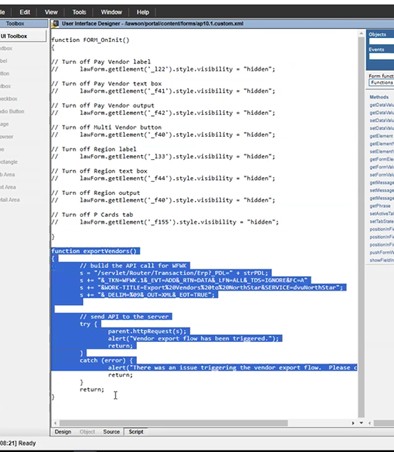Click the script editor scroll-up arrow
The image size is (394, 452).
(x=361, y=34)
